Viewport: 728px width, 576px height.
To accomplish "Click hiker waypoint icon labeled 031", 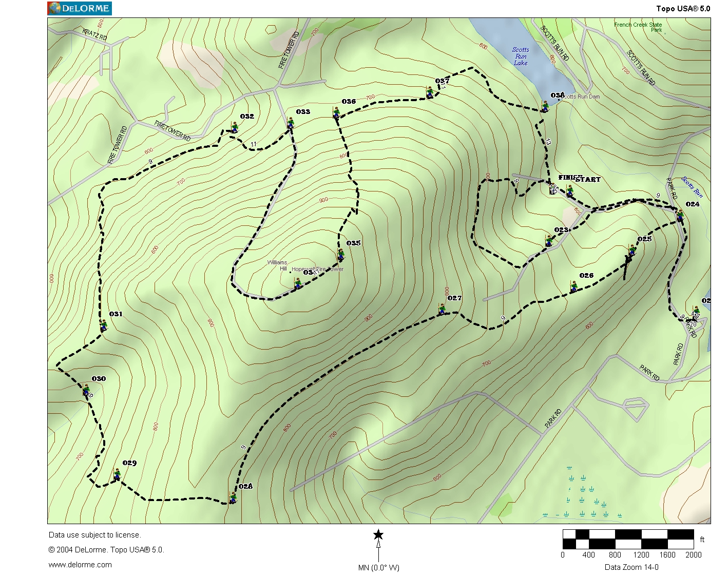I will click(103, 325).
